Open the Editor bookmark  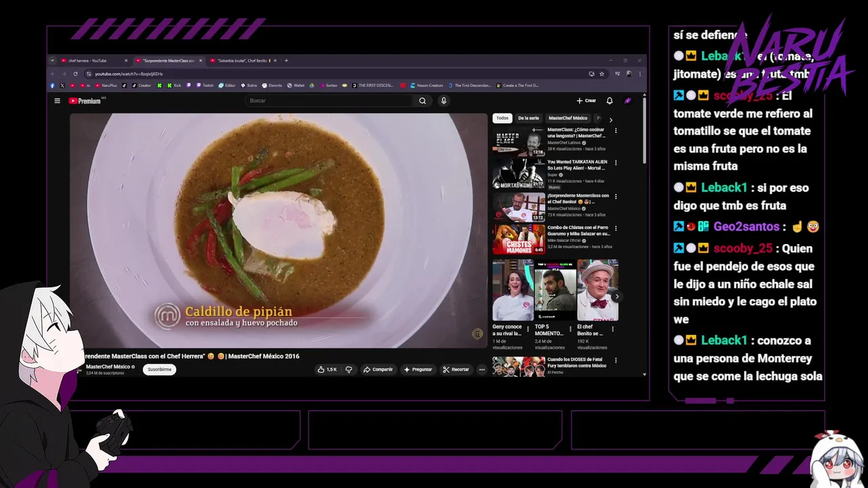226,85
